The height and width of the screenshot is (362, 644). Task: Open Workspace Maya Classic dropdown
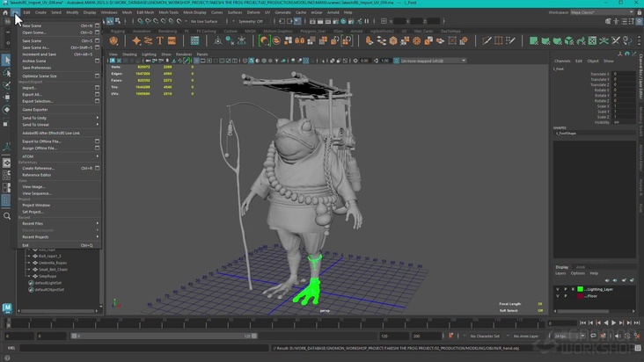tap(602, 12)
